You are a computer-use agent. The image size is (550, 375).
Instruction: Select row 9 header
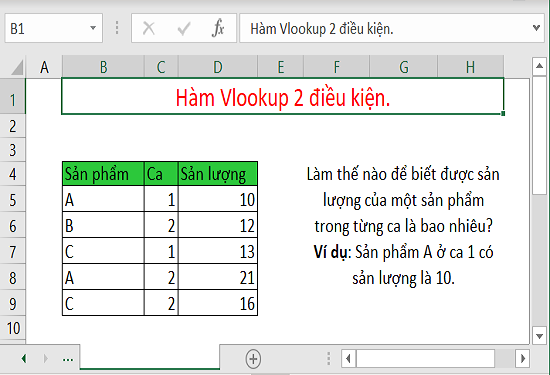tap(13, 303)
